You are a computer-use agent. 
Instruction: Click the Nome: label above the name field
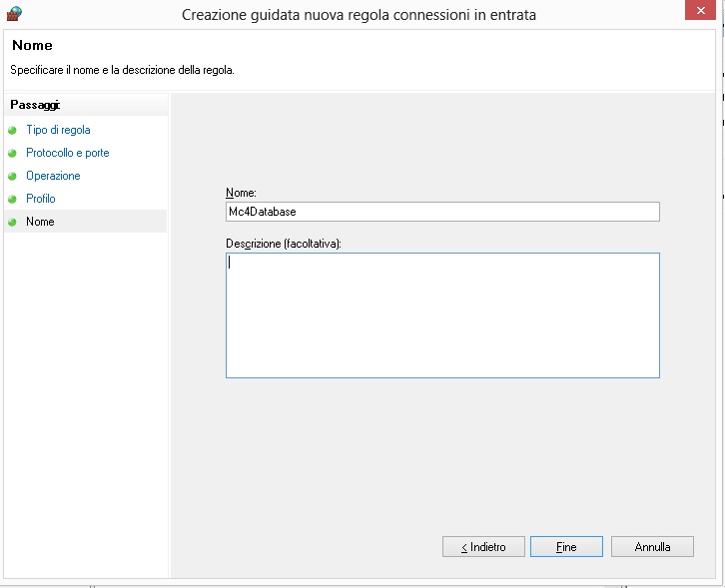(x=242, y=192)
